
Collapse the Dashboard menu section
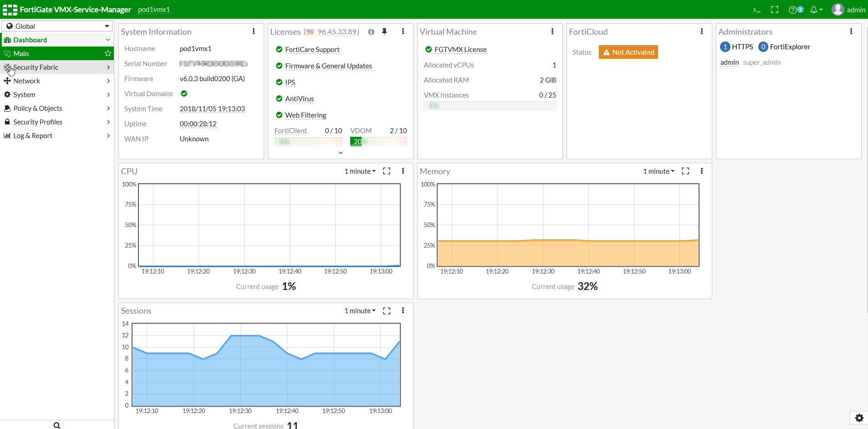[x=57, y=40]
